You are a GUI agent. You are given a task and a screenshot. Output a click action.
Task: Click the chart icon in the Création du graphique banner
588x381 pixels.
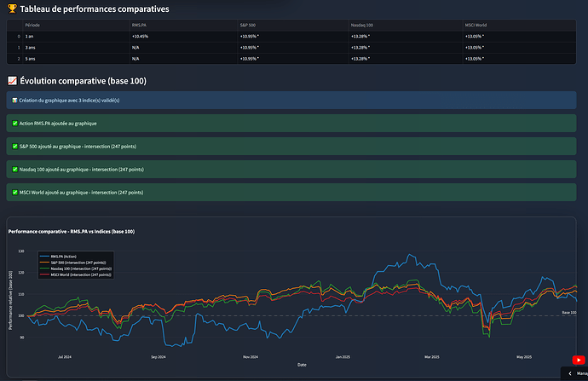click(15, 101)
